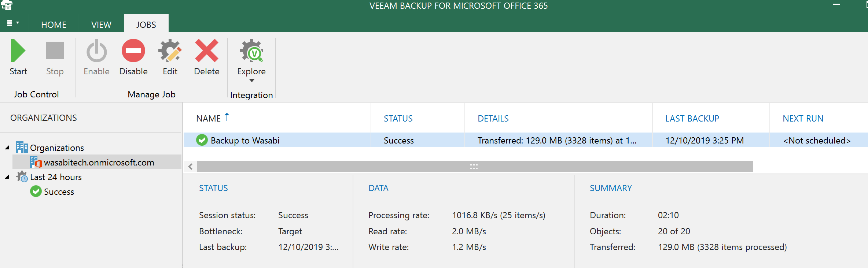The image size is (868, 268).
Task: Click the Read rate value 2.0 MB/s
Action: (x=469, y=231)
